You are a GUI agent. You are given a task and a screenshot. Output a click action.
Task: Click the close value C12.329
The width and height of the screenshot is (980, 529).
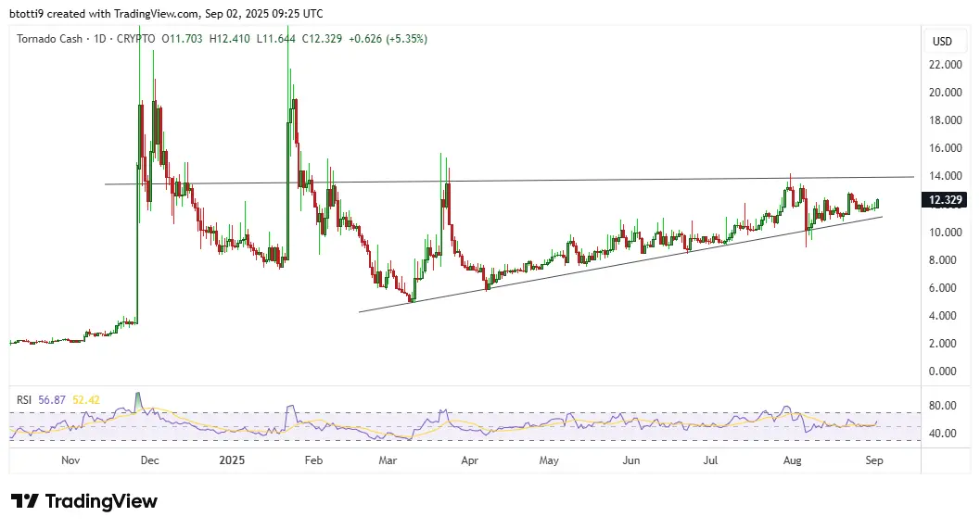pos(322,39)
